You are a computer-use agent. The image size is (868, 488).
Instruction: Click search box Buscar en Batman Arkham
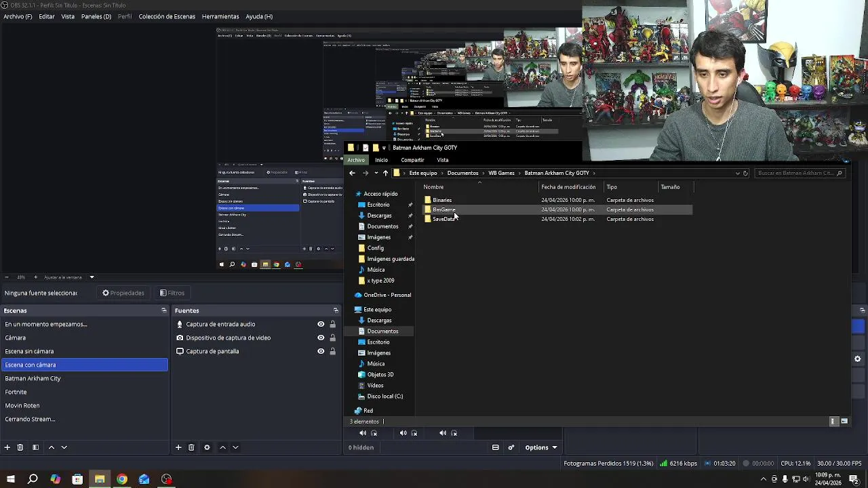[x=800, y=173]
